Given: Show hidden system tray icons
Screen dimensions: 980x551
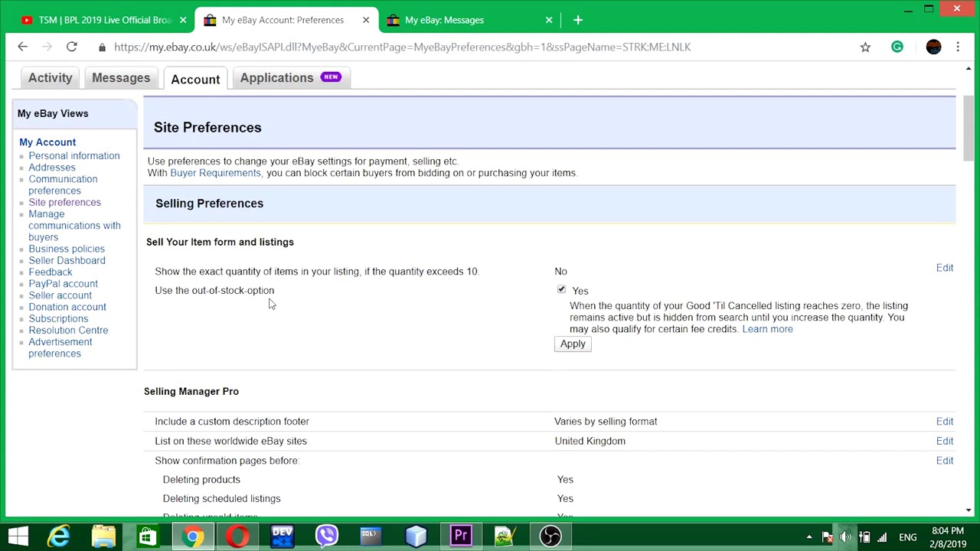Looking at the screenshot, I should (x=809, y=537).
